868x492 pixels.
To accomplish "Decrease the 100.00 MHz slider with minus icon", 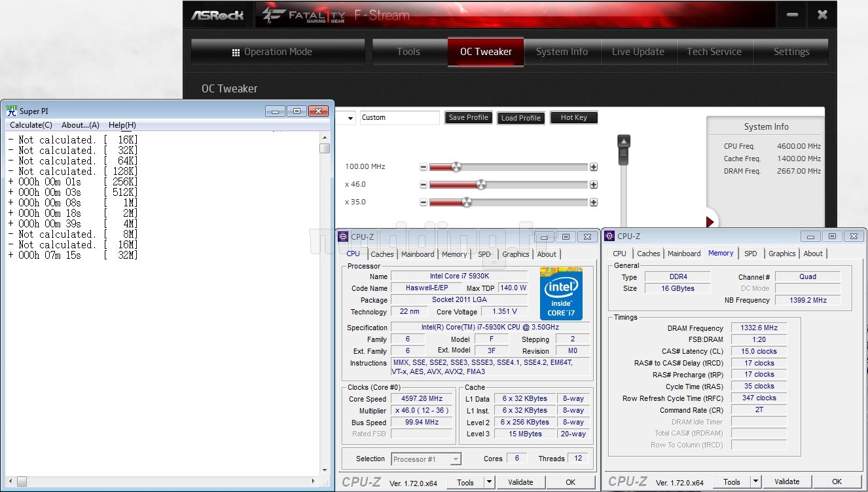I will click(424, 167).
